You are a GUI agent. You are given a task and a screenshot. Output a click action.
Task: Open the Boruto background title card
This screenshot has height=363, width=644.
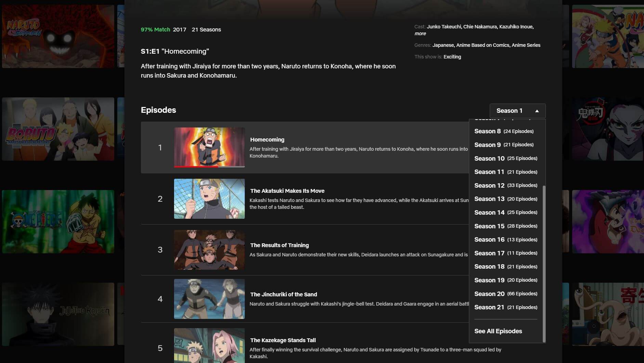(58, 129)
